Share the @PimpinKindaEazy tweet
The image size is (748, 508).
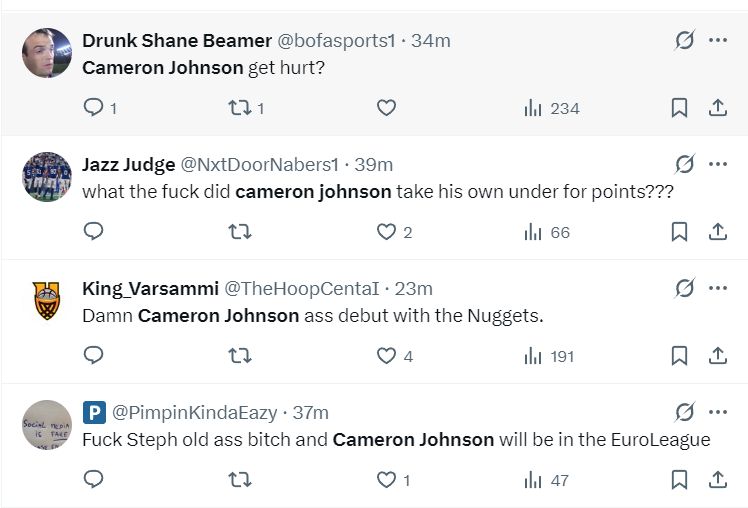click(717, 480)
